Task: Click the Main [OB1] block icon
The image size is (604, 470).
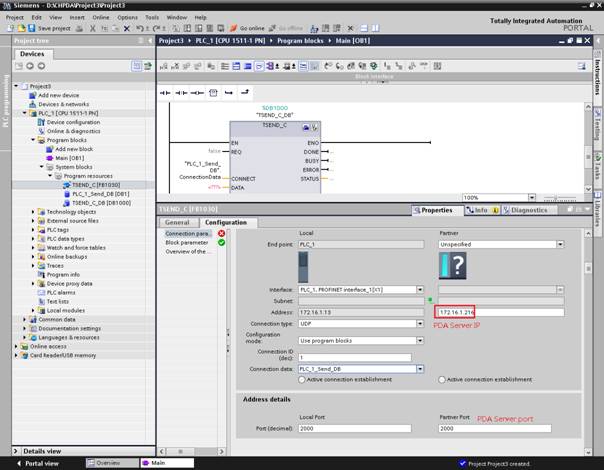Action: coord(49,158)
